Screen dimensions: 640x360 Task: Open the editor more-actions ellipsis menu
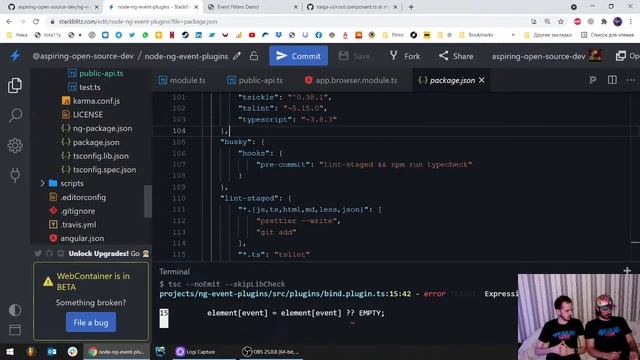[x=631, y=80]
